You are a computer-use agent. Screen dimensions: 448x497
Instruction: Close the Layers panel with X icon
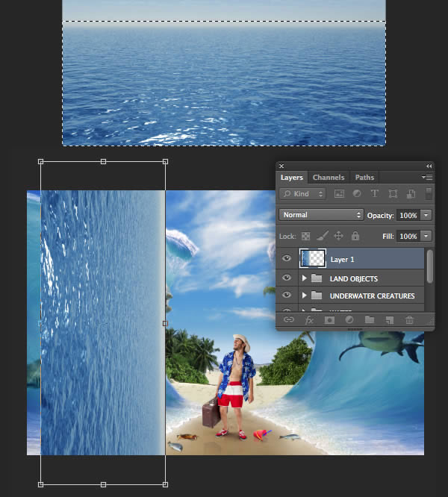tap(281, 166)
